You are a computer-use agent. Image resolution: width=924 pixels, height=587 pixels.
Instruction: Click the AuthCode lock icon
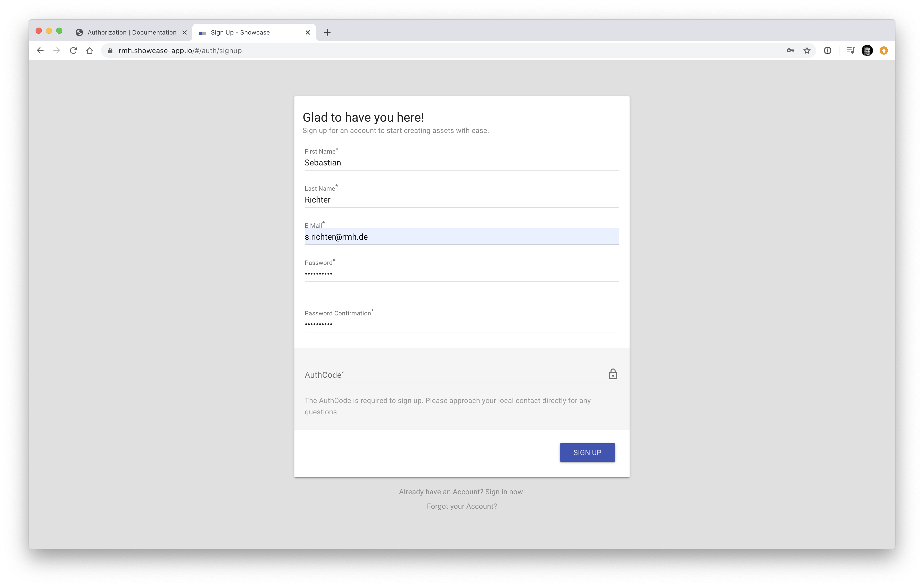click(x=613, y=374)
